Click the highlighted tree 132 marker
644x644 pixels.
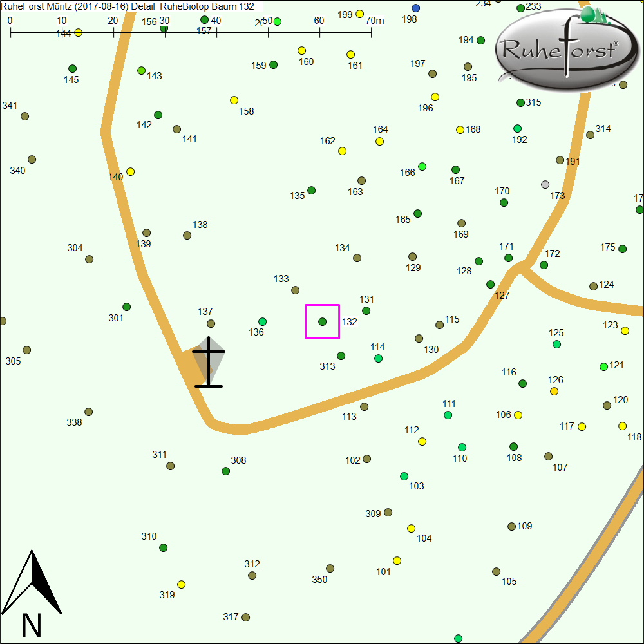pyautogui.click(x=322, y=321)
